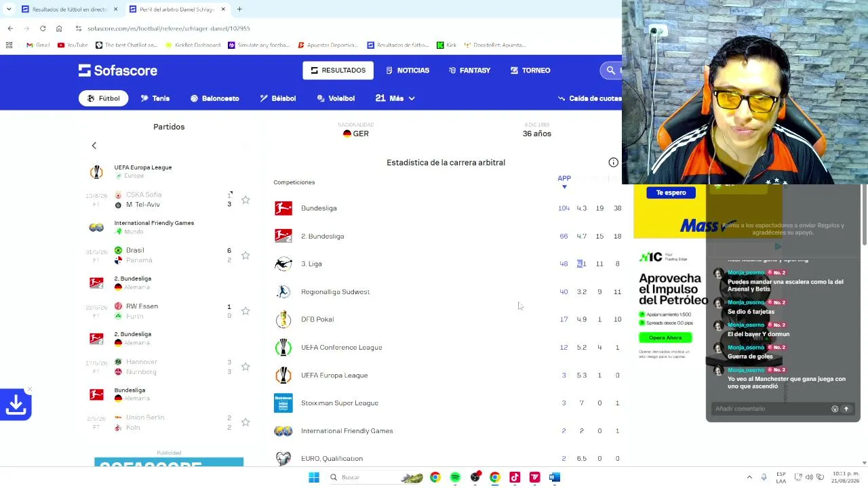Open the Torneo section

pos(530,70)
